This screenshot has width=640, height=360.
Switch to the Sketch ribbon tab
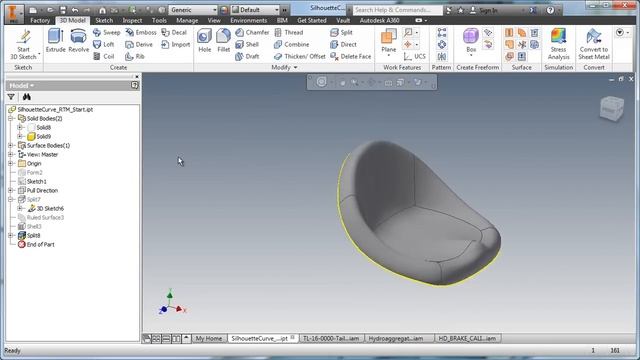104,20
